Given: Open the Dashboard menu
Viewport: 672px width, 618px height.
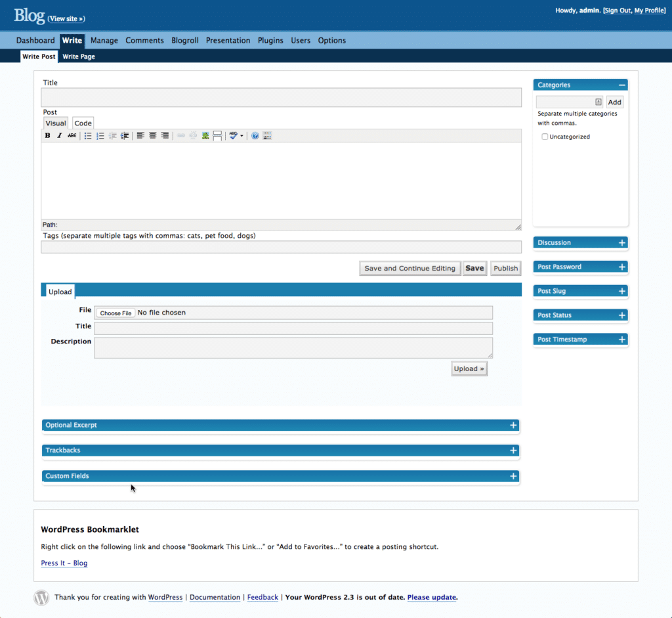Looking at the screenshot, I should [35, 40].
